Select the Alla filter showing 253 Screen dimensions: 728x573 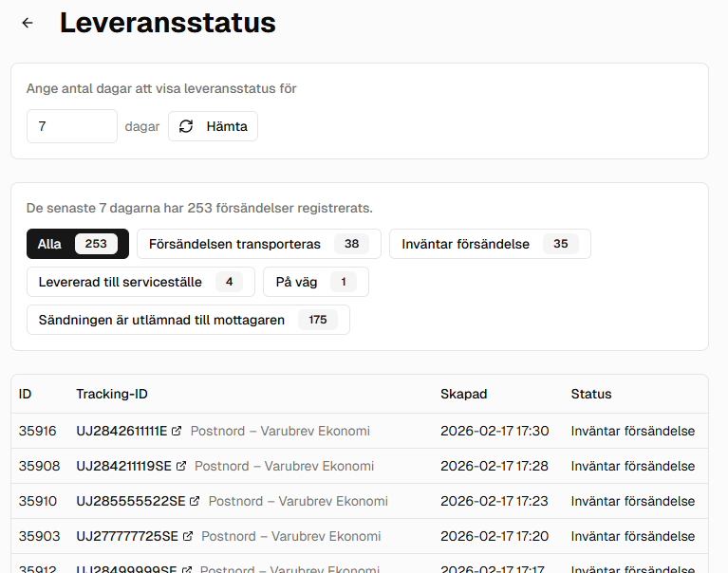click(77, 244)
